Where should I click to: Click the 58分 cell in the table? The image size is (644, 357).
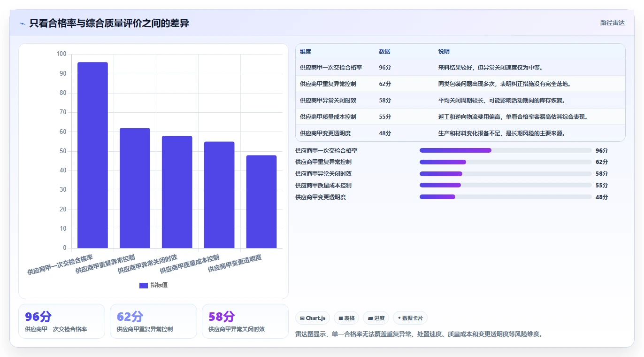click(385, 101)
